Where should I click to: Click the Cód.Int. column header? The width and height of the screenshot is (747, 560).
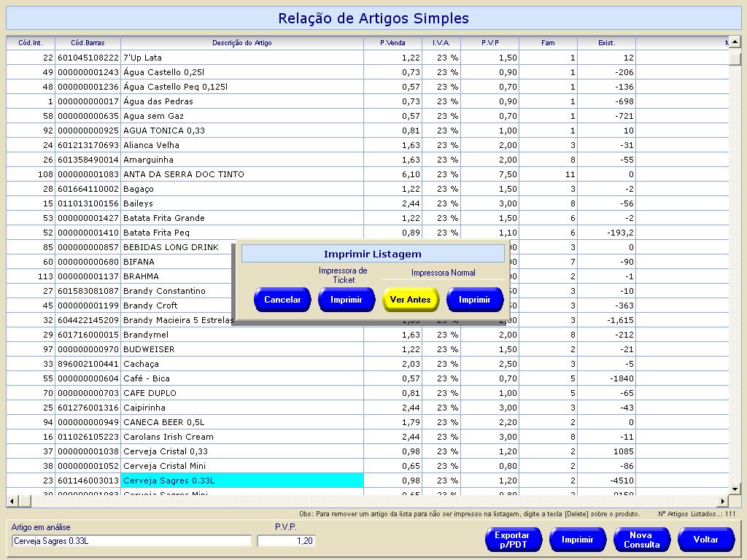[31, 43]
